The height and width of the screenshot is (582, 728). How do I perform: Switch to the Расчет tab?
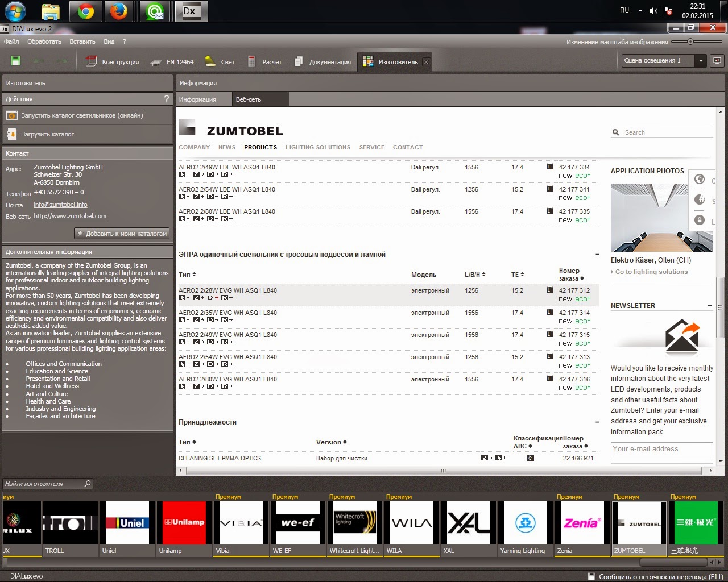pos(265,62)
